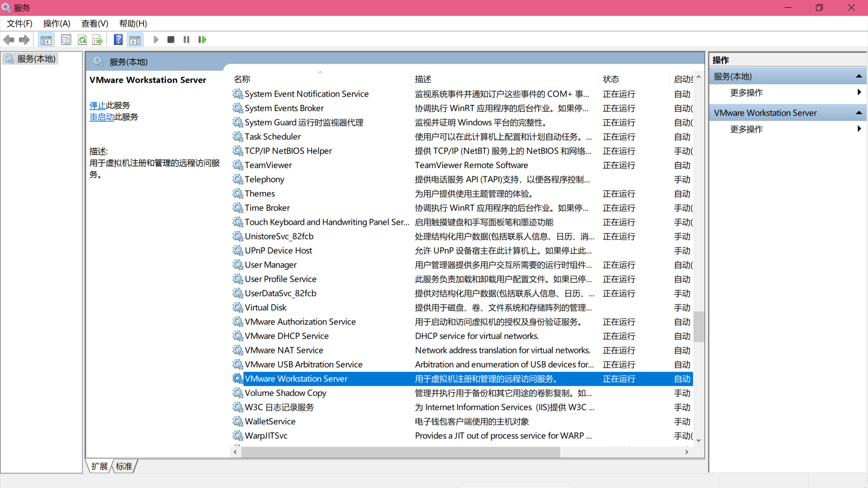
Task: Click the horizontal scrollbar thumb
Action: (x=401, y=452)
